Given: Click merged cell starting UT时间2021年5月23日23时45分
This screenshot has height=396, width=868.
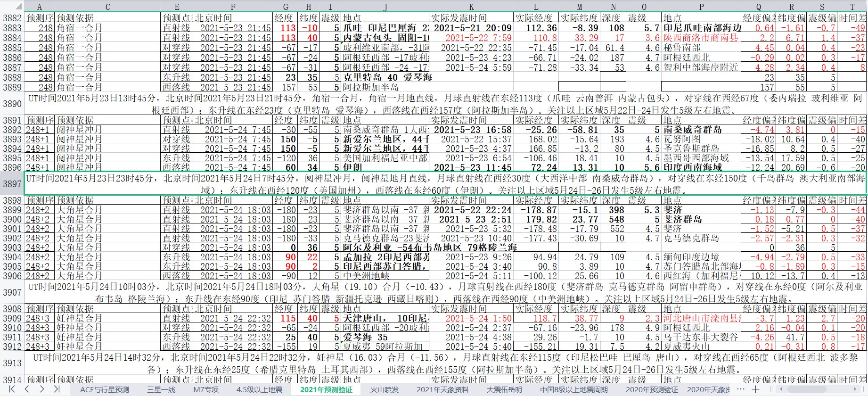Looking at the screenshot, I should [x=445, y=184].
